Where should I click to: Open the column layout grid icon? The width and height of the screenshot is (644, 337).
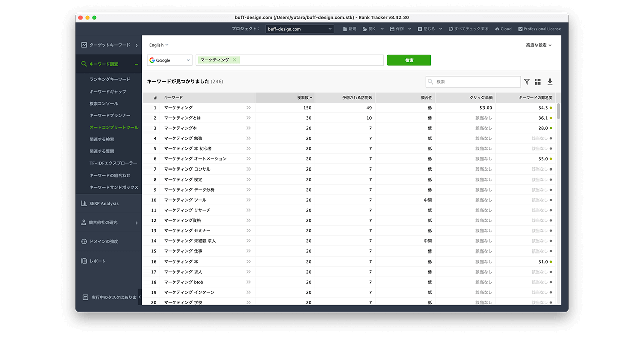click(538, 81)
